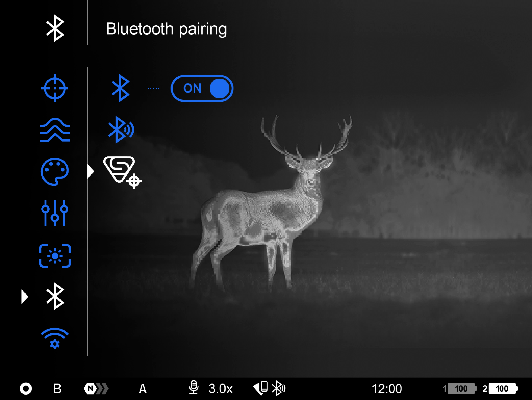Click the 3.0x magnification readout
The height and width of the screenshot is (400, 532).
220,389
